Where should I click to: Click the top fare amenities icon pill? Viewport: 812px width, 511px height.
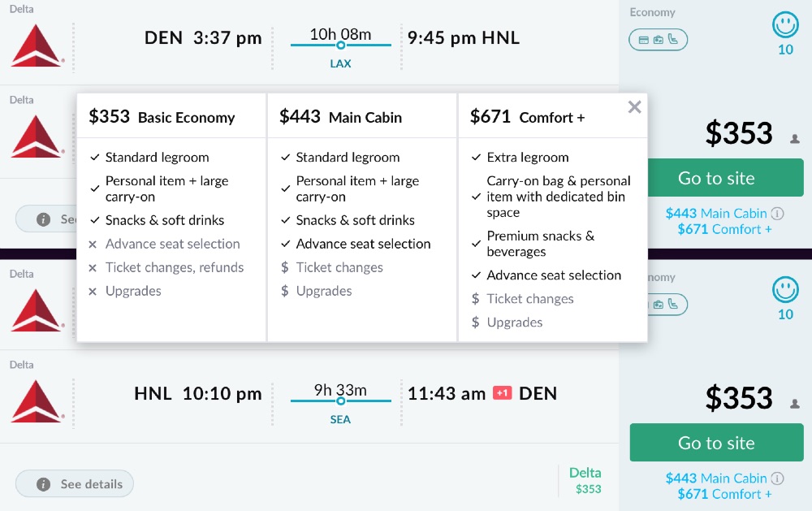(658, 39)
